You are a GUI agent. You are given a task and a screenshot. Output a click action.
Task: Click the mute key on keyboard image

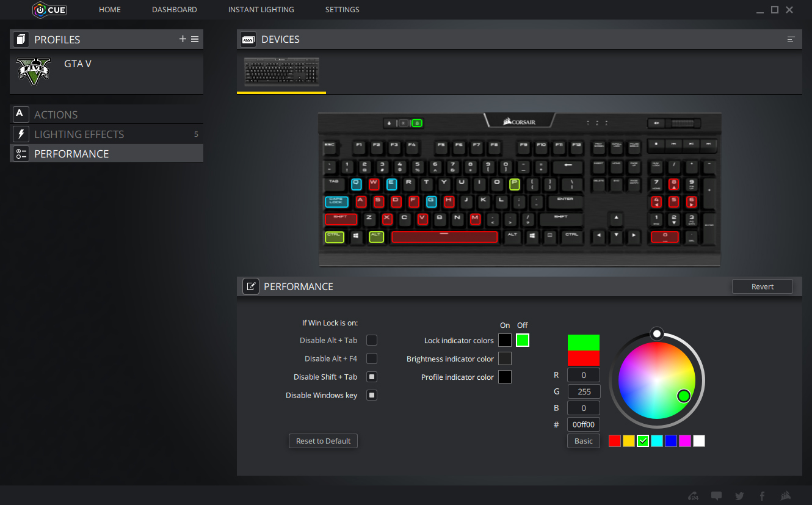(656, 123)
